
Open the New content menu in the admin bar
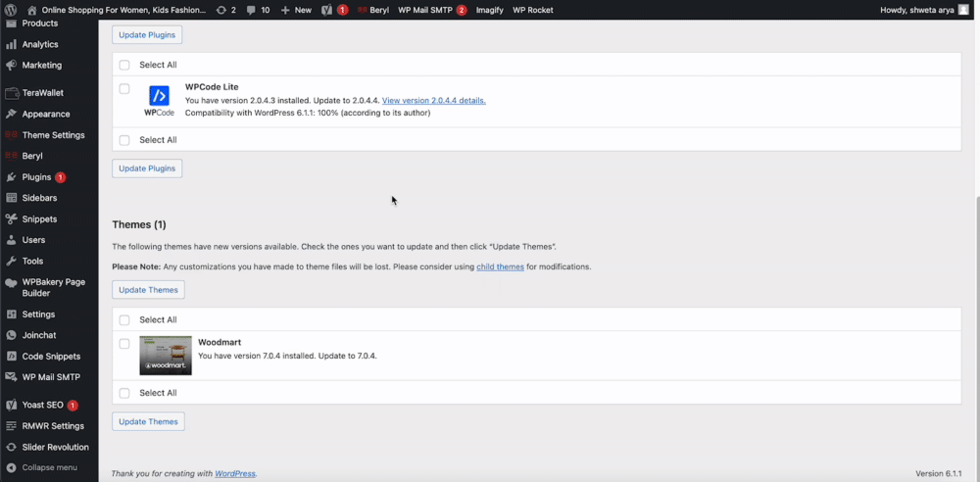coord(296,10)
